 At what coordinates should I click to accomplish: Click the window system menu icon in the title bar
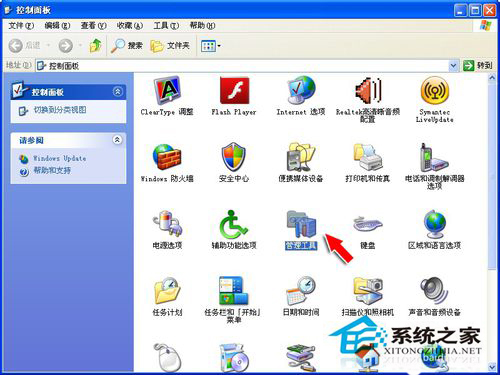pos(8,10)
